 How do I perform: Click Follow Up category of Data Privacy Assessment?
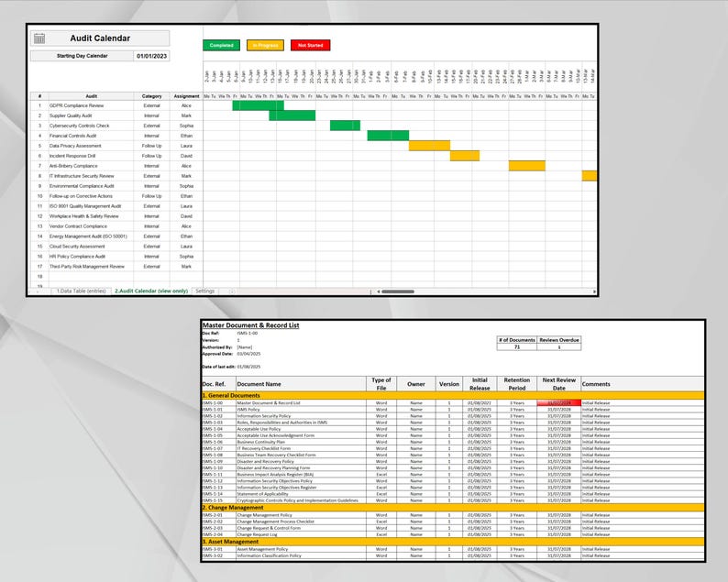pyautogui.click(x=152, y=146)
